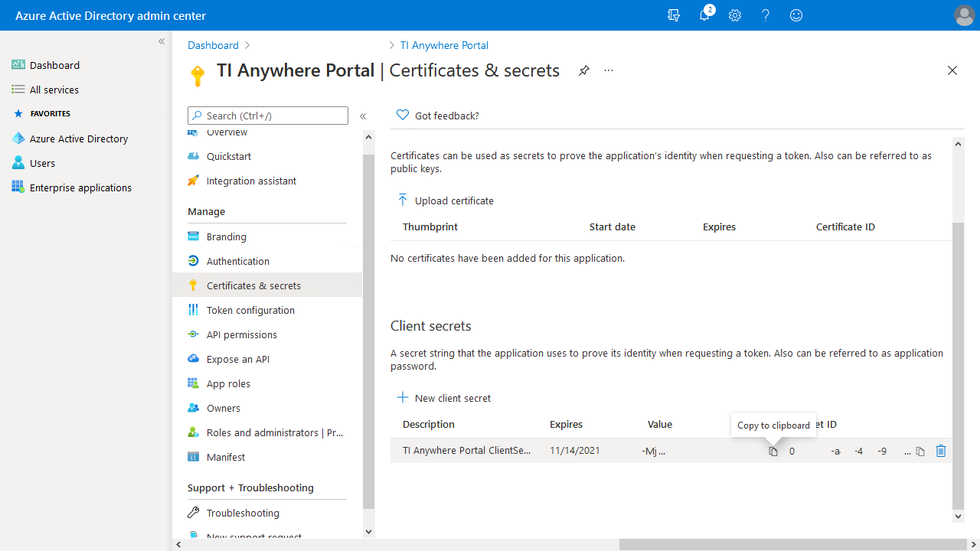
Task: Select the 11/14/2021 expiry cell
Action: coord(575,451)
